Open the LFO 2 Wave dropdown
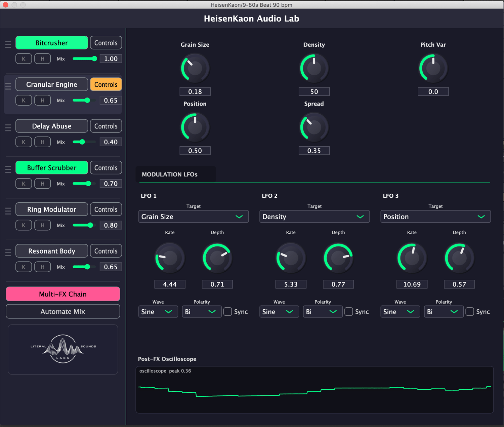Viewport: 504px width, 427px height. coord(279,312)
